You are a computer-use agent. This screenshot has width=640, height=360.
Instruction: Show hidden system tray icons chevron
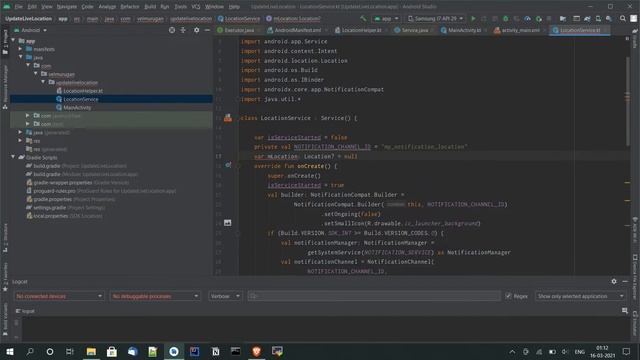coord(512,351)
